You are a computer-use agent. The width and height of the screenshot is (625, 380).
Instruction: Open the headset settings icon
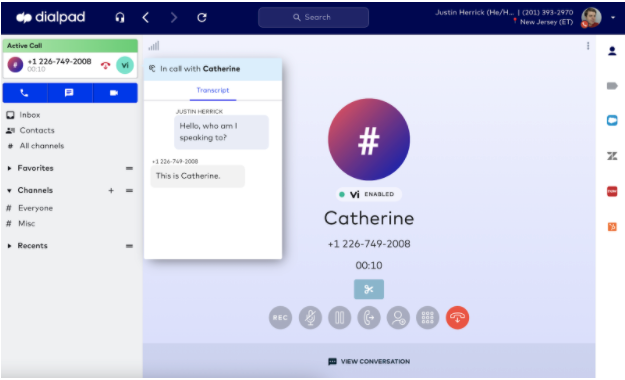pyautogui.click(x=120, y=18)
